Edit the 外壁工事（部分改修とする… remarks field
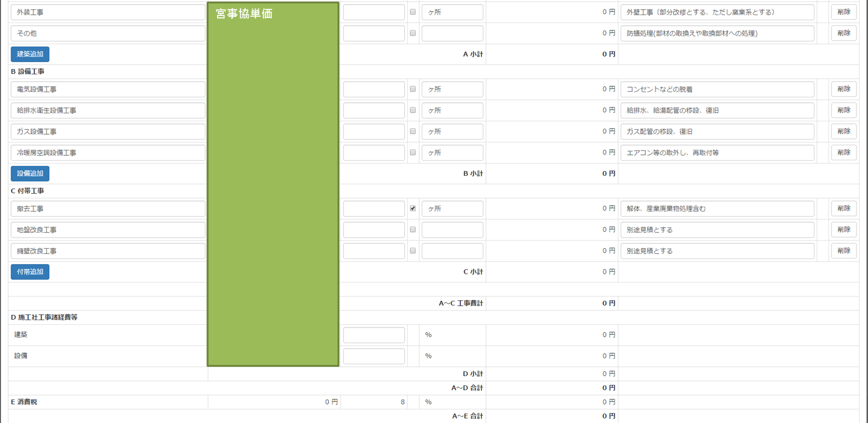 717,12
